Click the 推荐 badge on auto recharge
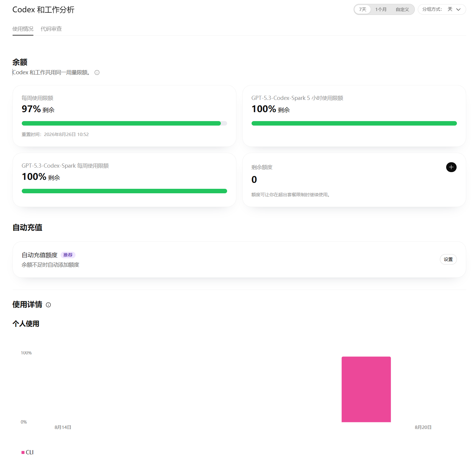This screenshot has width=476, height=465. 68,255
